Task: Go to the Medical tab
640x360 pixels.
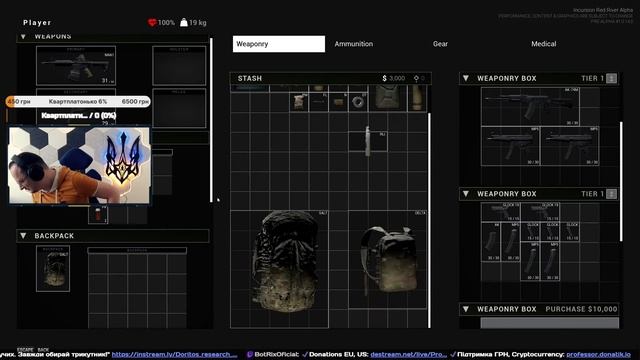Action: (x=543, y=44)
